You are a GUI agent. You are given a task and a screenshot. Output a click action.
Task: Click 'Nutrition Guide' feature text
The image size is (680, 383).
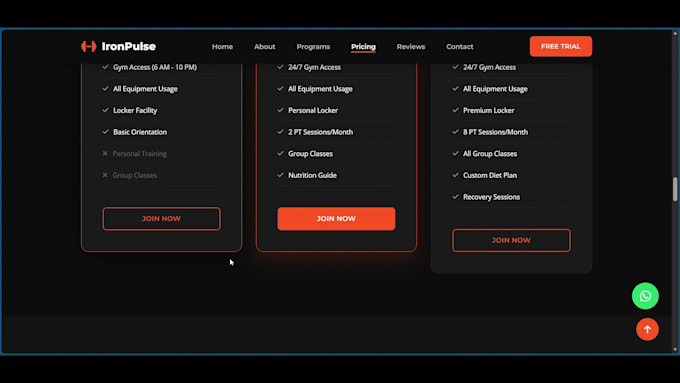tap(312, 175)
